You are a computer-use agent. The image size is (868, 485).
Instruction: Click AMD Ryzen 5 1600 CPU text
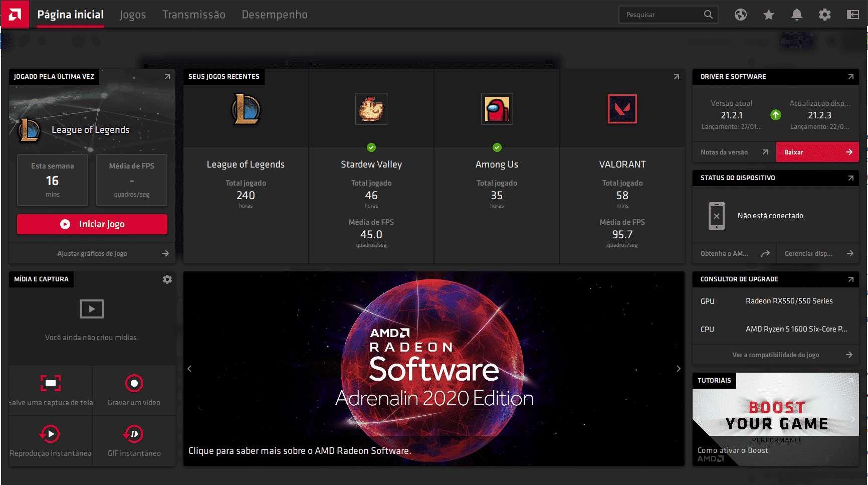(796, 329)
